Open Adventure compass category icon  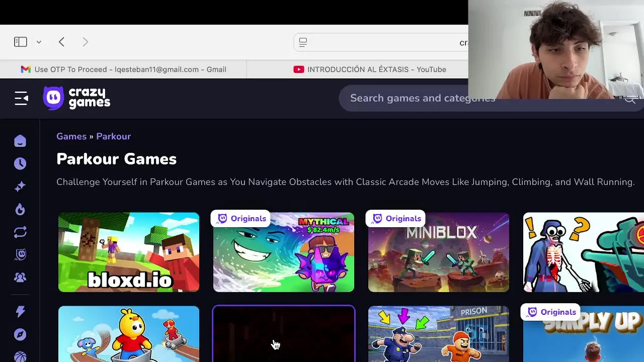click(20, 335)
